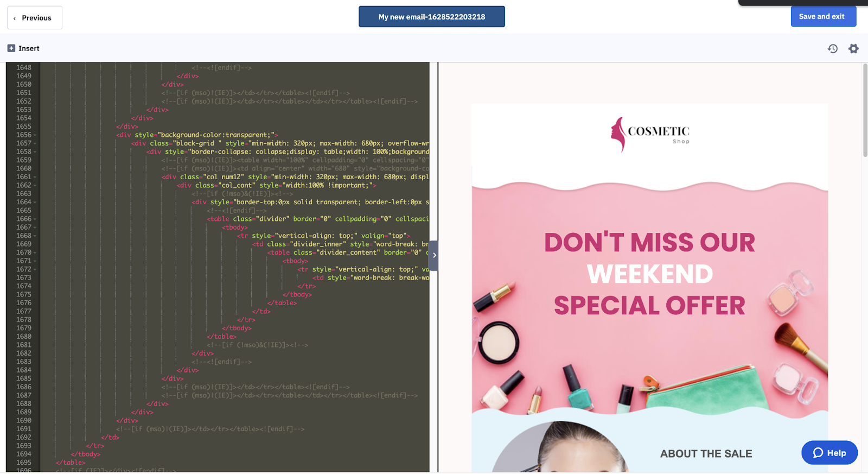Click the Insert plus icon
The image size is (868, 474).
click(11, 48)
